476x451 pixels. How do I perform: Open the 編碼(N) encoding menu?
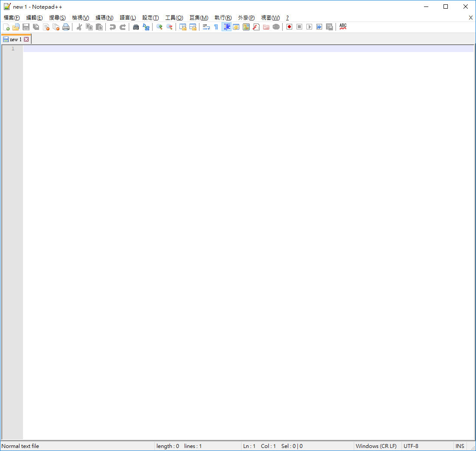(104, 18)
